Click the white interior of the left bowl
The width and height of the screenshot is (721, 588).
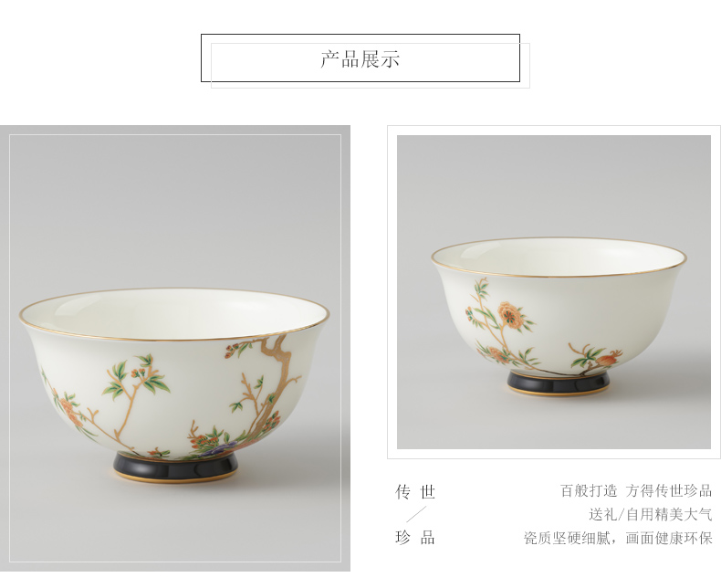point(174,313)
